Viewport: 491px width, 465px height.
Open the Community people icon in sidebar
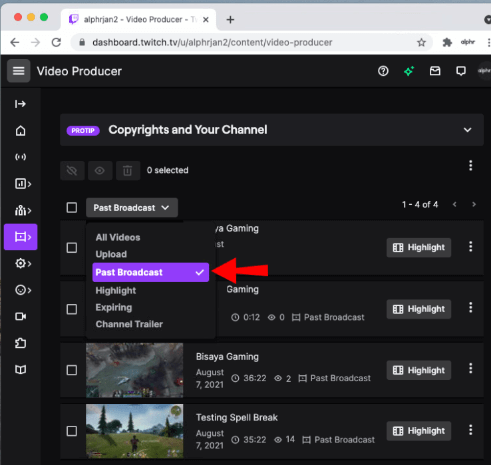tap(23, 210)
